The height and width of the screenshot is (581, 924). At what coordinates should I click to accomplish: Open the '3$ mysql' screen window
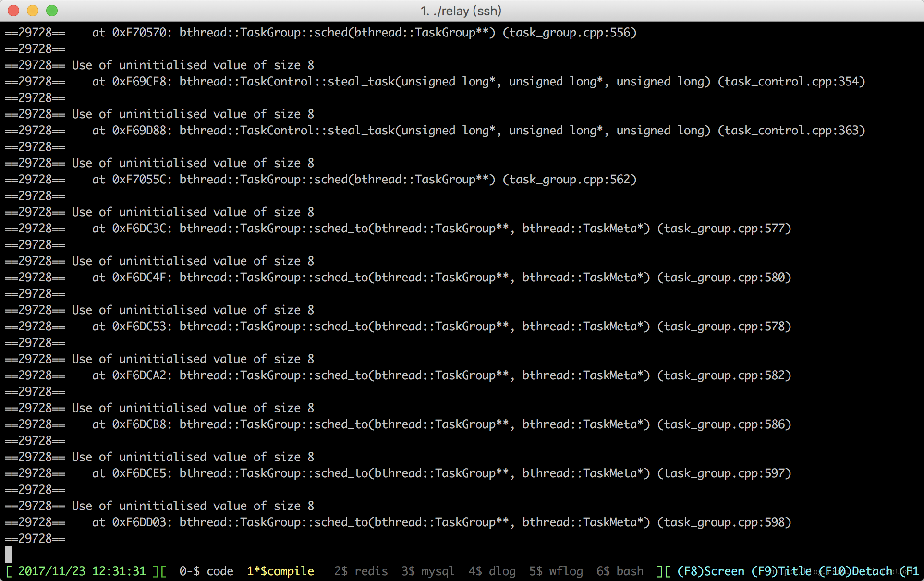point(428,571)
